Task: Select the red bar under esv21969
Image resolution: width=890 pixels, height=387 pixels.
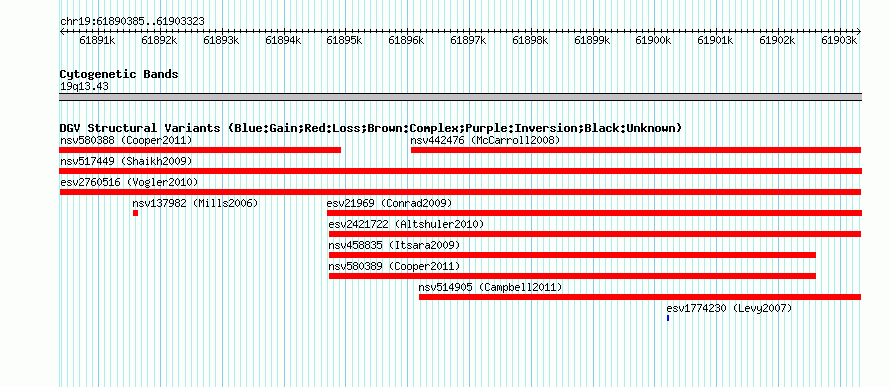Action: 594,213
